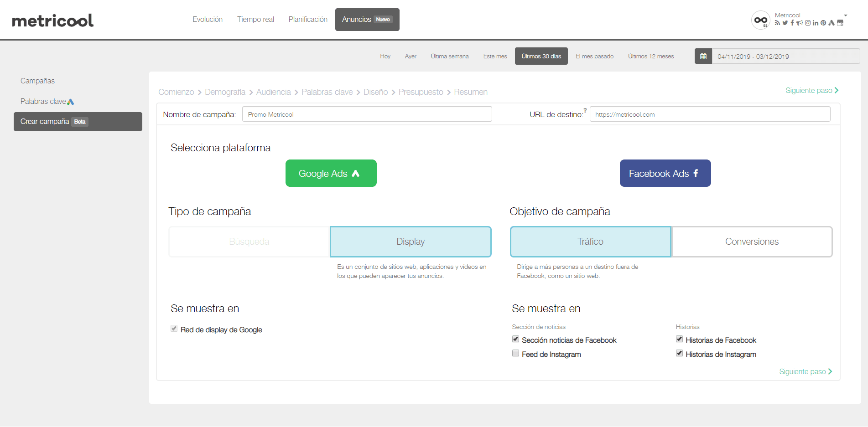Viewport: 868px width, 427px height.
Task: Go to Diseño breadcrumb step
Action: (x=375, y=92)
